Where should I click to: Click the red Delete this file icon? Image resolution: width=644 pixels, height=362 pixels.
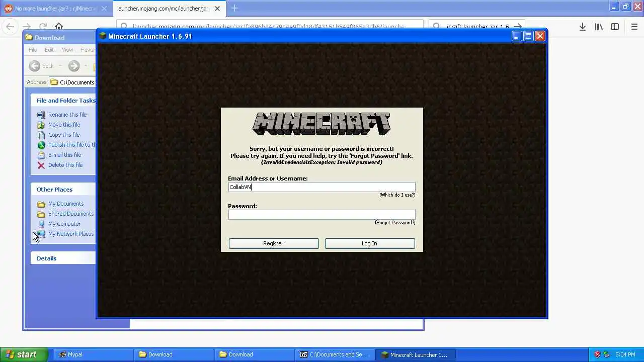tap(41, 165)
